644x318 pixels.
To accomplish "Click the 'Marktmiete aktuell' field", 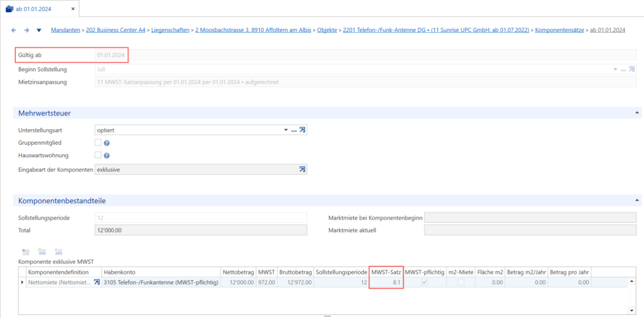I will [x=530, y=230].
